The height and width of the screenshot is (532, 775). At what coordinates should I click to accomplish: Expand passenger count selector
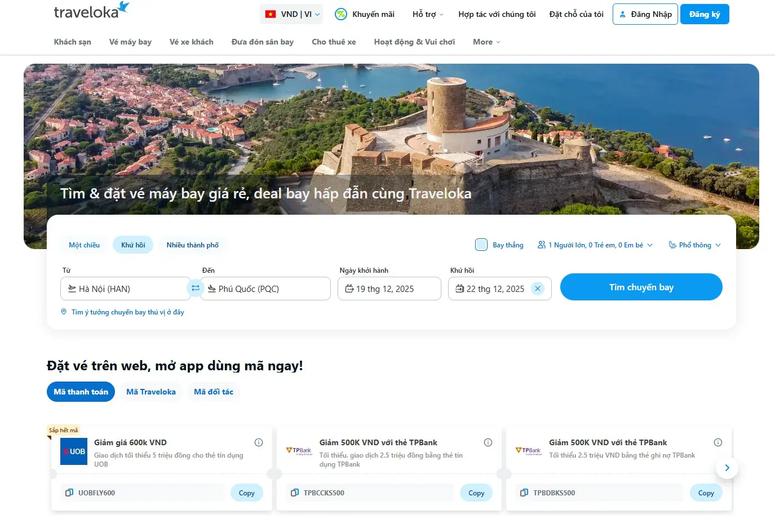(595, 245)
